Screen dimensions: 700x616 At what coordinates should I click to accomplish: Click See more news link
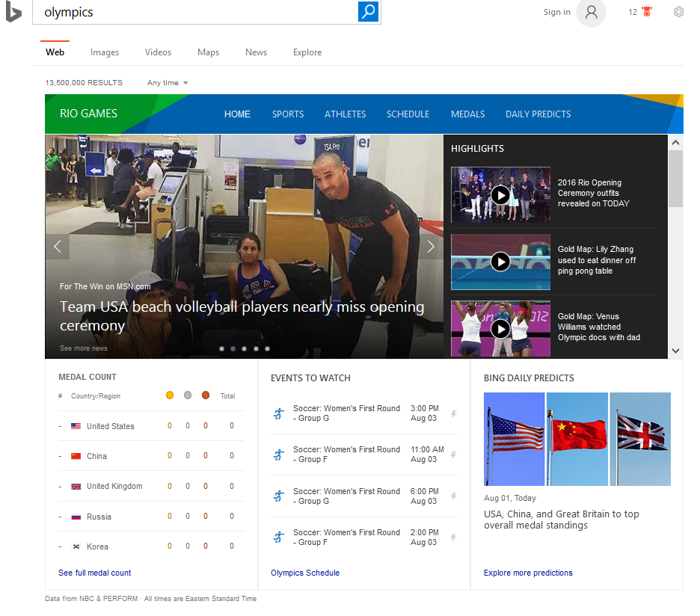pyautogui.click(x=84, y=348)
